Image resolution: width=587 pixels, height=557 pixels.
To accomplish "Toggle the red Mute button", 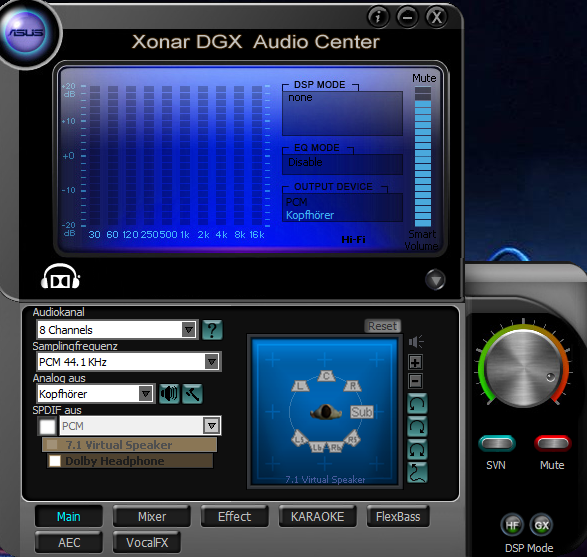I will click(x=552, y=444).
